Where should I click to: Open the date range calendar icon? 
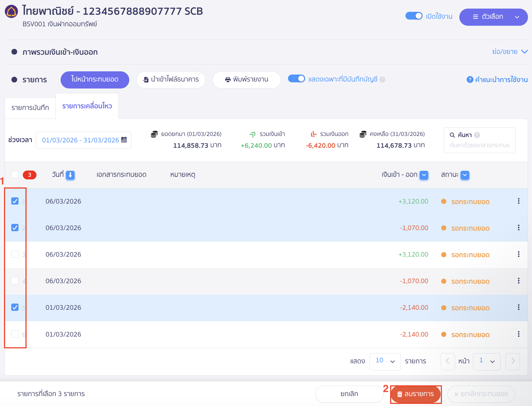pos(124,140)
